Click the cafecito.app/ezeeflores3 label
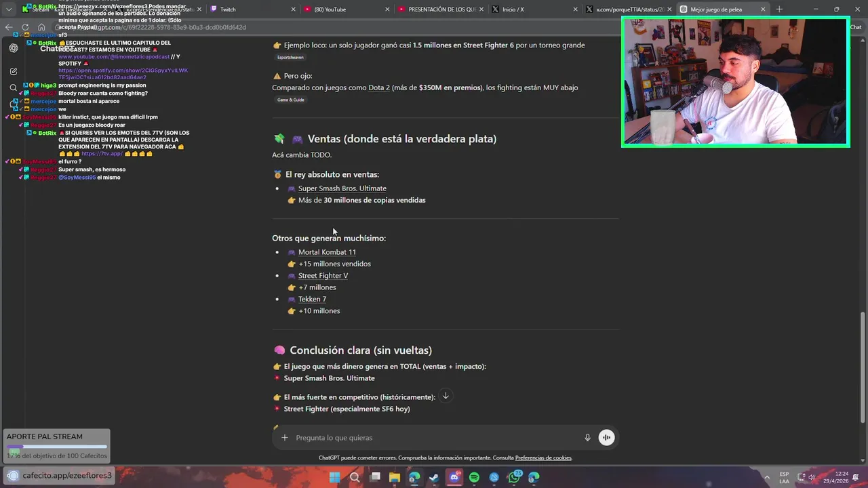This screenshot has height=488, width=868. coord(67,476)
